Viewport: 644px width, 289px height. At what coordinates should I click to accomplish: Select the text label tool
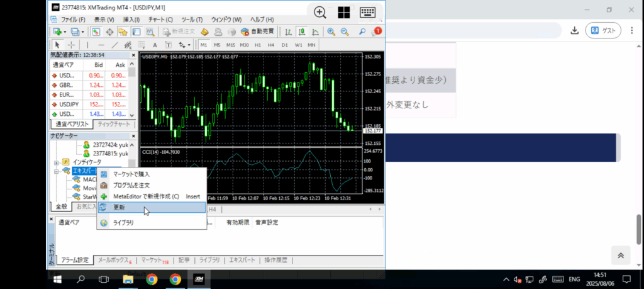pos(155,45)
